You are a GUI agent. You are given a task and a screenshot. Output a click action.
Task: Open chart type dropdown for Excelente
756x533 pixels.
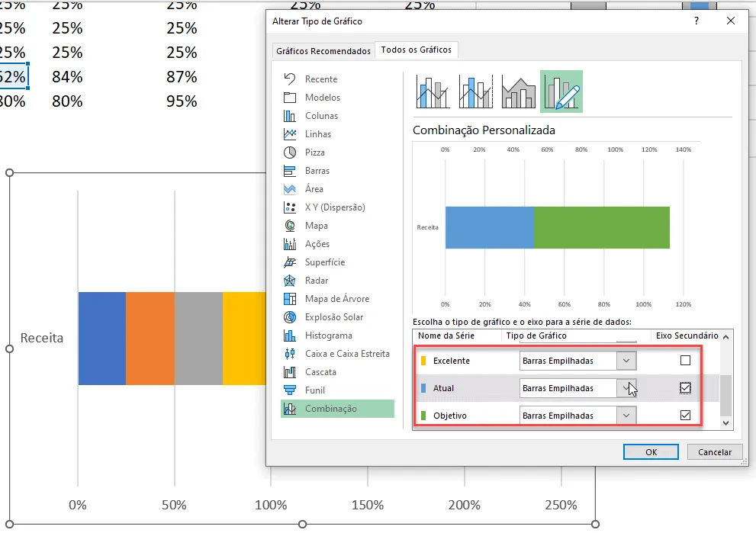(626, 361)
